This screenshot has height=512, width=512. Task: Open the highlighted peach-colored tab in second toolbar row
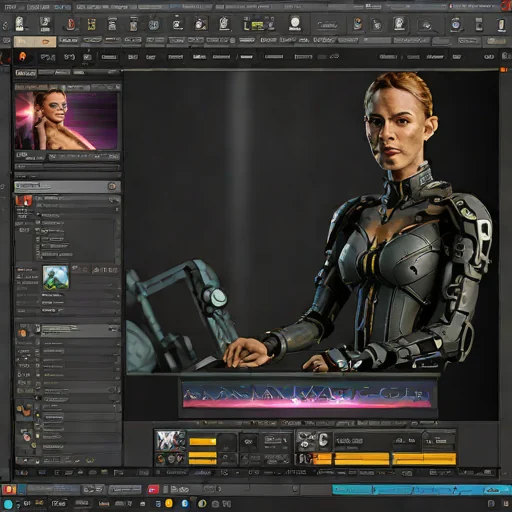(x=35, y=42)
